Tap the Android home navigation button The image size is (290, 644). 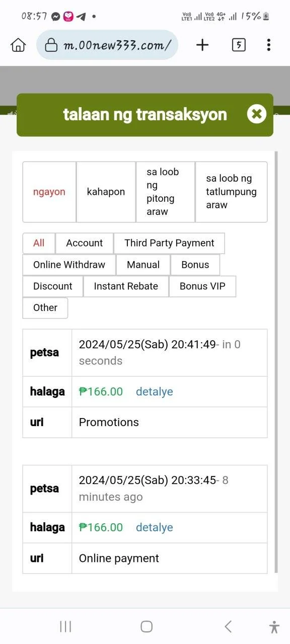coord(147,626)
